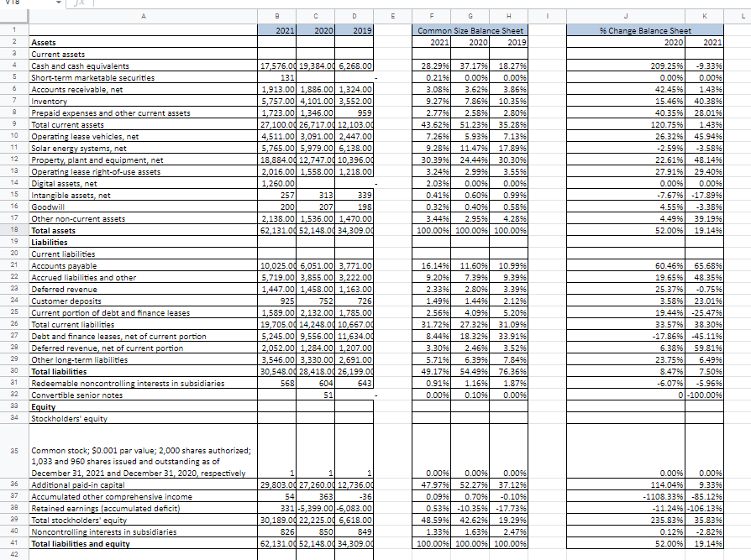Select the Common Size Balance Sheet header
The height and width of the screenshot is (560, 751).
pos(470,30)
